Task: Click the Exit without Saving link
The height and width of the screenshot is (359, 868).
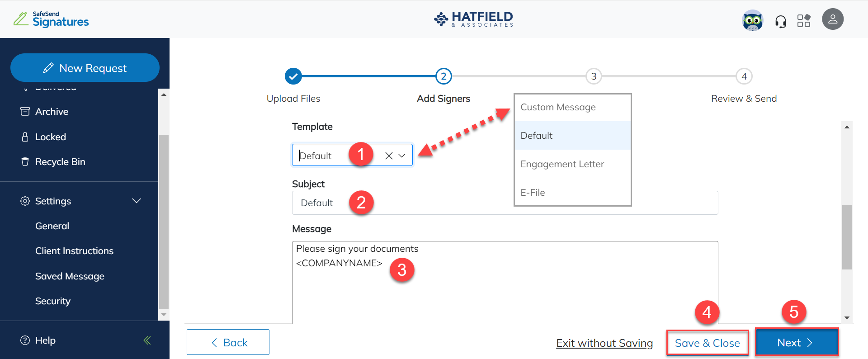Action: [604, 343]
